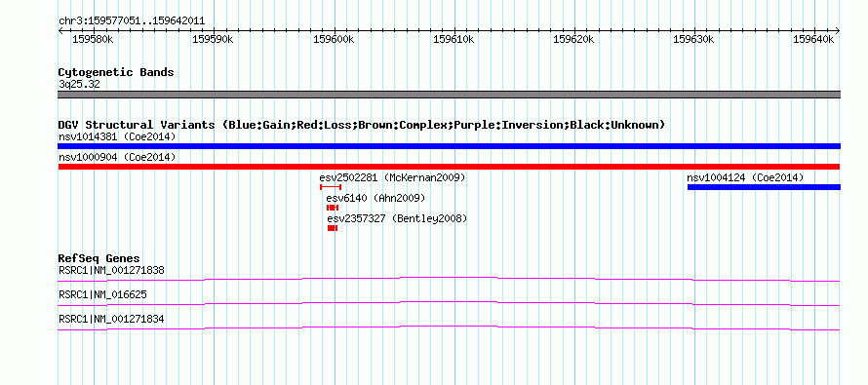Click the RSRC1|NM_001271838 transcript label
This screenshot has height=385, width=868.
pos(111,271)
